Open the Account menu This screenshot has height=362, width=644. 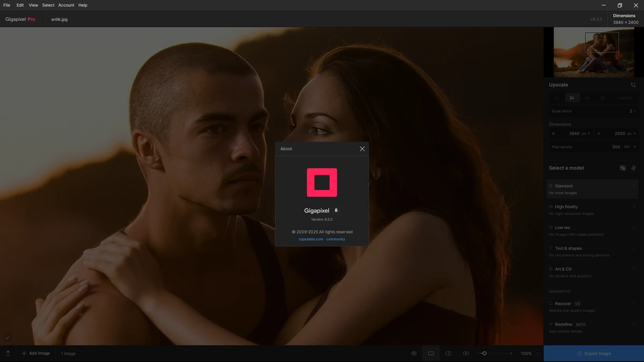pos(66,5)
